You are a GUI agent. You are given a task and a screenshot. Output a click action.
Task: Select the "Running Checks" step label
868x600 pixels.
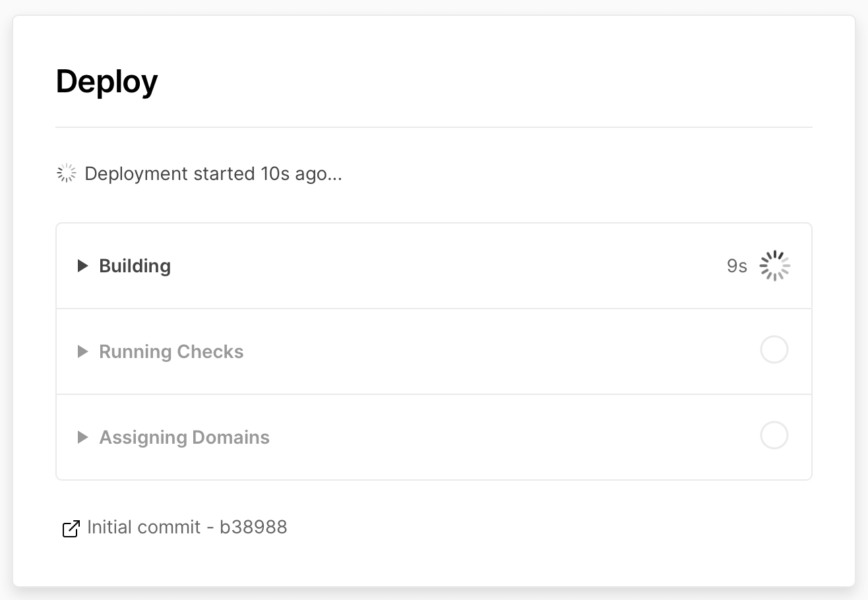click(171, 351)
